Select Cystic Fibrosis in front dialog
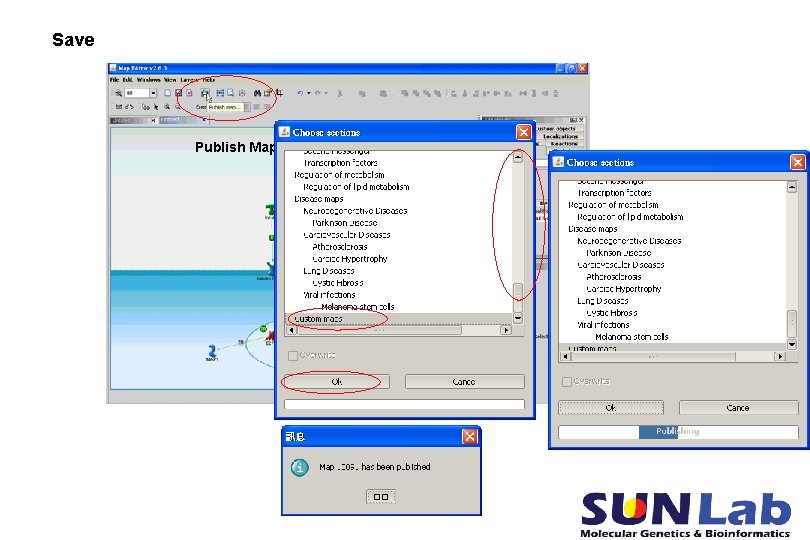Image resolution: width=810 pixels, height=540 pixels. (x=338, y=283)
